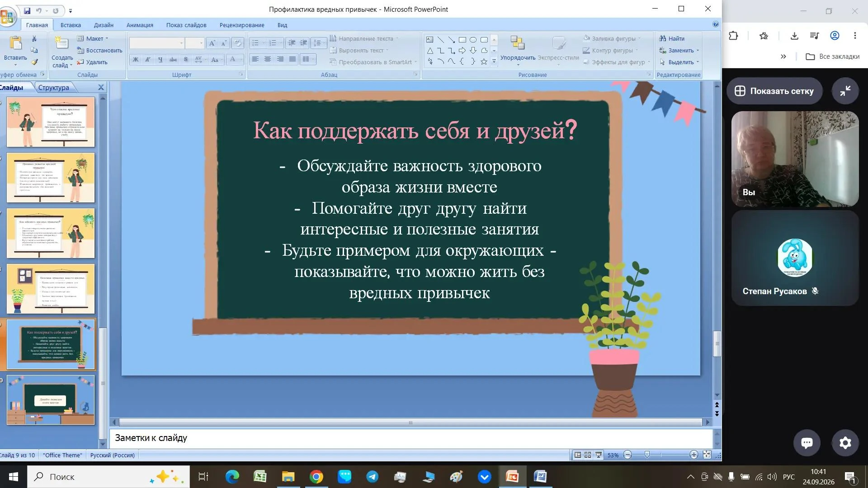
Task: Toggle italic formatting (К)
Action: [148, 59]
